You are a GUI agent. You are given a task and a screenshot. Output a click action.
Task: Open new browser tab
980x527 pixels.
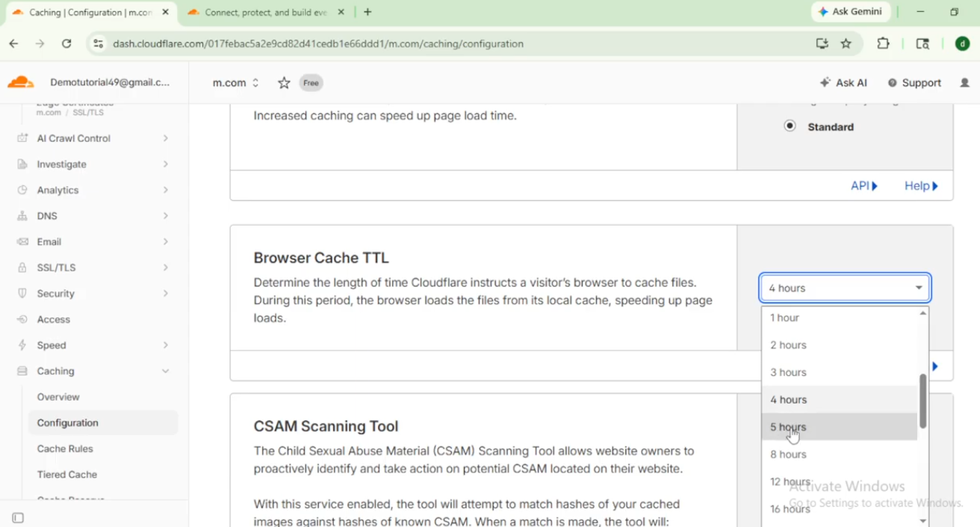click(367, 12)
